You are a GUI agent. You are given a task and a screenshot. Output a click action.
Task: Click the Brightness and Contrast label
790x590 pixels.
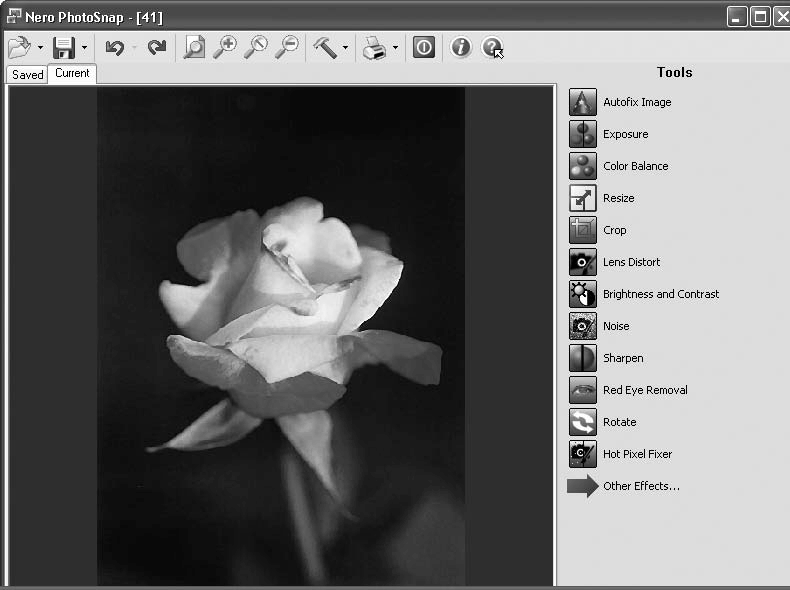661,294
